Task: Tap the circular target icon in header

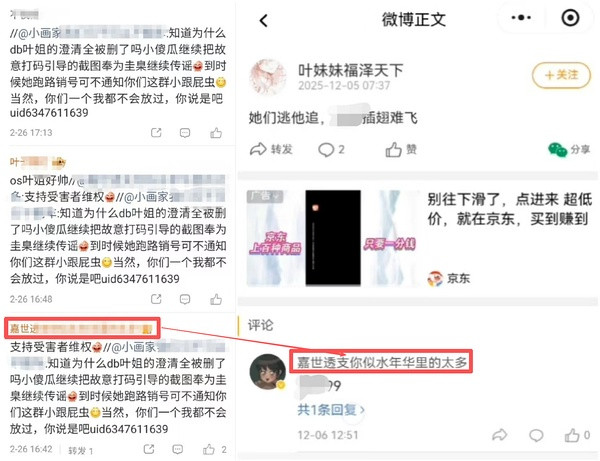Action: point(570,18)
